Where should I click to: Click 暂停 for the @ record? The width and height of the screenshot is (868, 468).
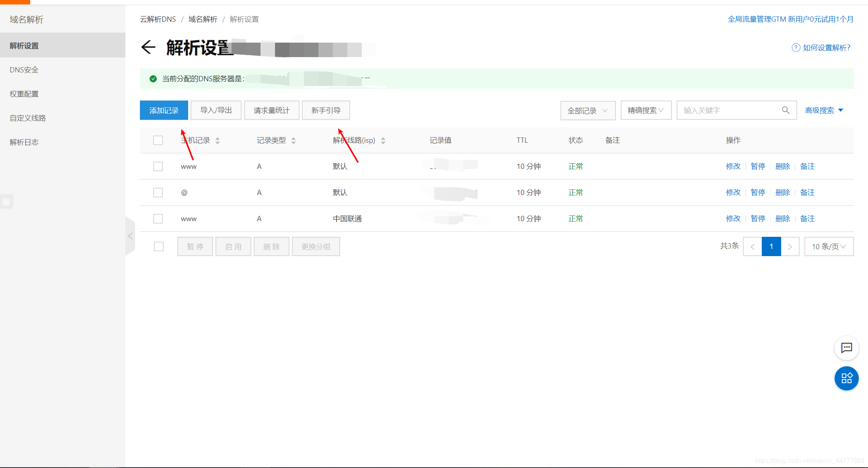758,193
